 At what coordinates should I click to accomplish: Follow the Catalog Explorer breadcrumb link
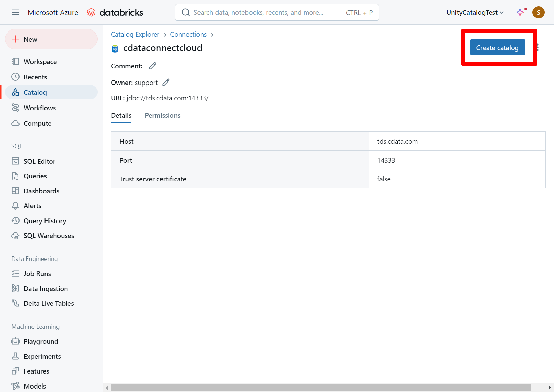tap(135, 34)
